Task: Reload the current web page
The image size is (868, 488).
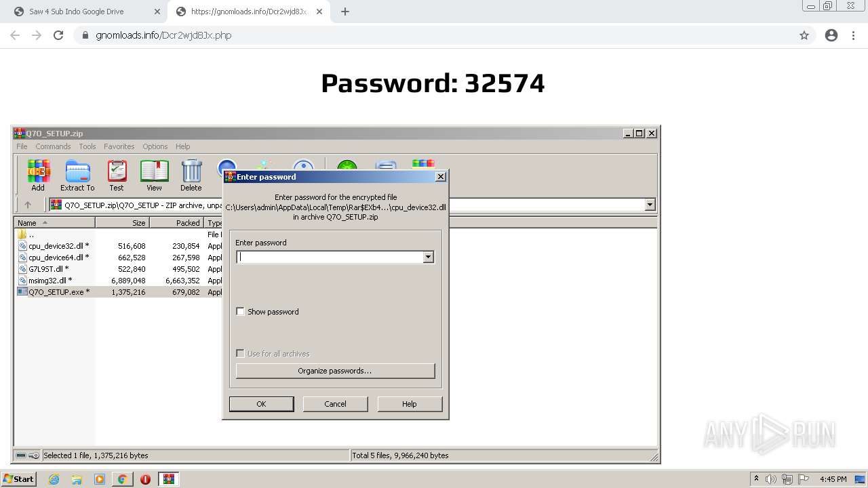Action: click(x=58, y=35)
